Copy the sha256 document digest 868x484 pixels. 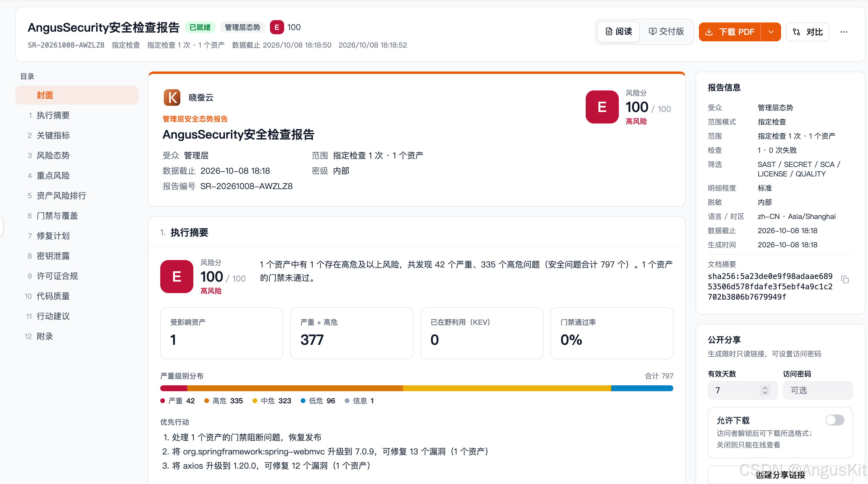click(844, 280)
